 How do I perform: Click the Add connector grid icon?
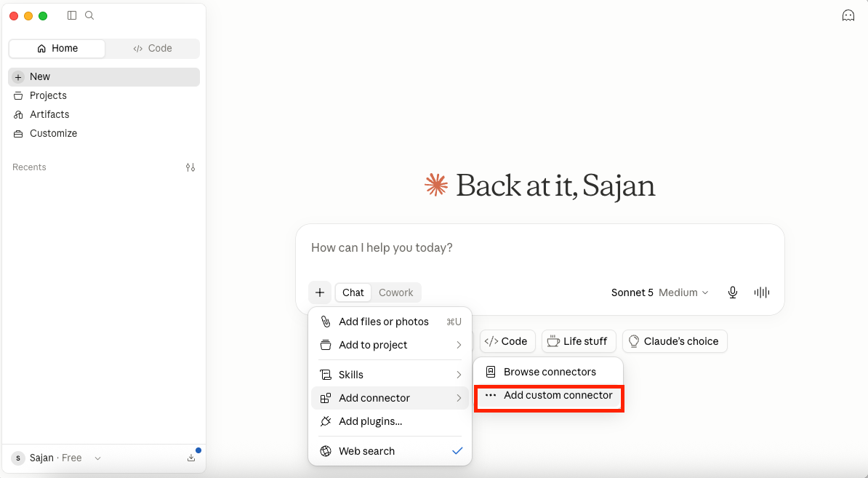tap(326, 398)
